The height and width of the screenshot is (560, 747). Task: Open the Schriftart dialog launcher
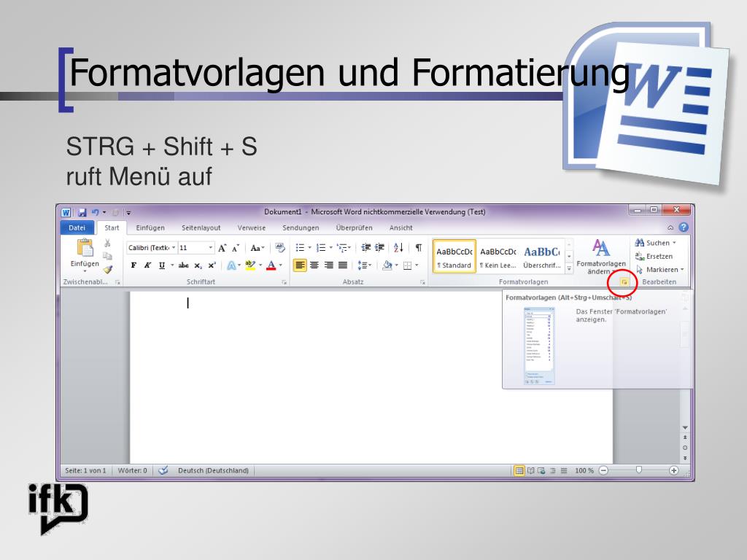[x=284, y=282]
